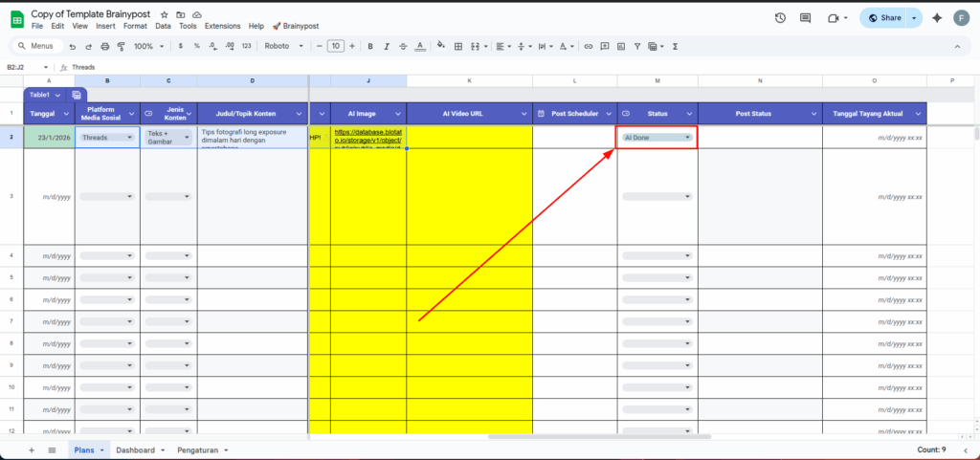
Task: Expand the AI Done status dropdown
Action: tap(687, 138)
